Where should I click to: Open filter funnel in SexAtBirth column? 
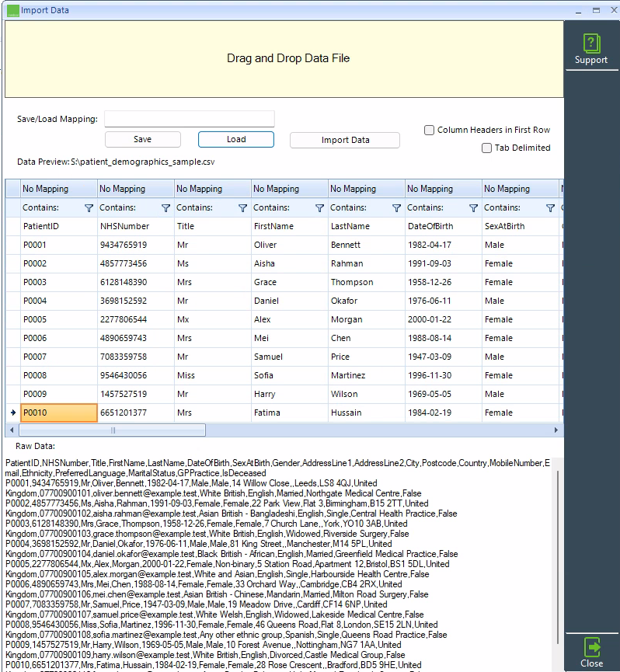[x=551, y=208]
